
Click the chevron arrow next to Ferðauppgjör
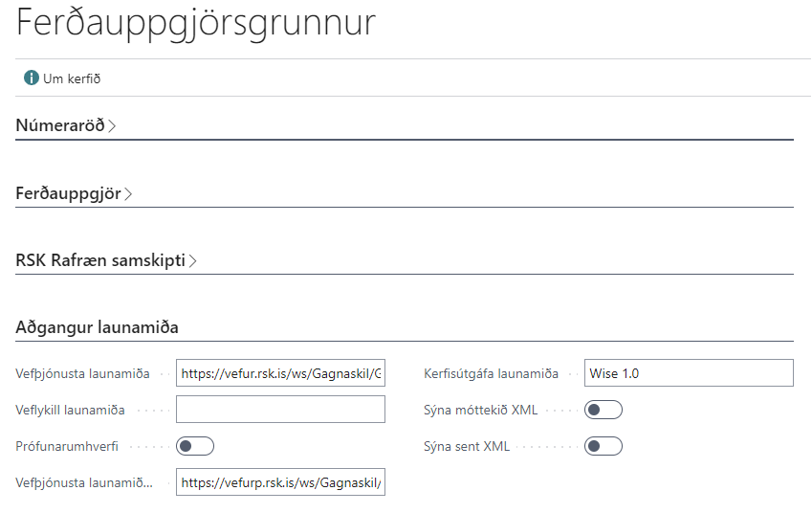[x=128, y=194]
